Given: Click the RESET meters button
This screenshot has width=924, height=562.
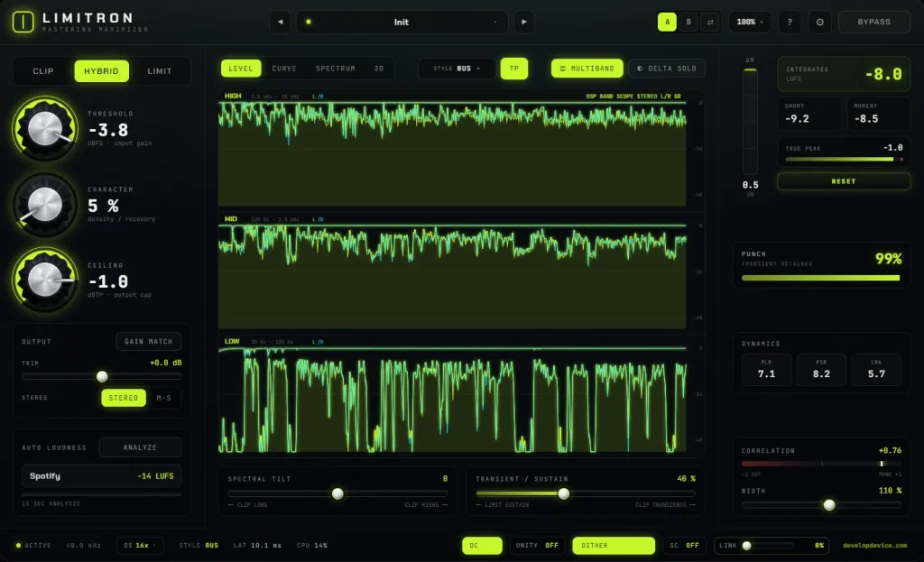Looking at the screenshot, I should point(844,181).
